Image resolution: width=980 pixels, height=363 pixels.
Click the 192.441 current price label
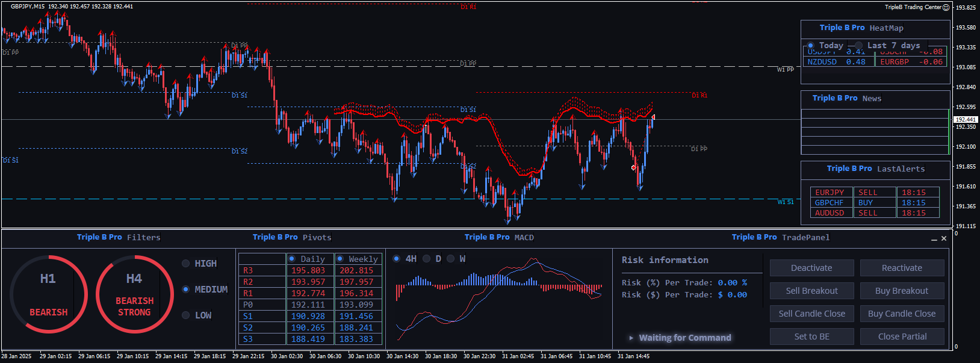pyautogui.click(x=965, y=120)
